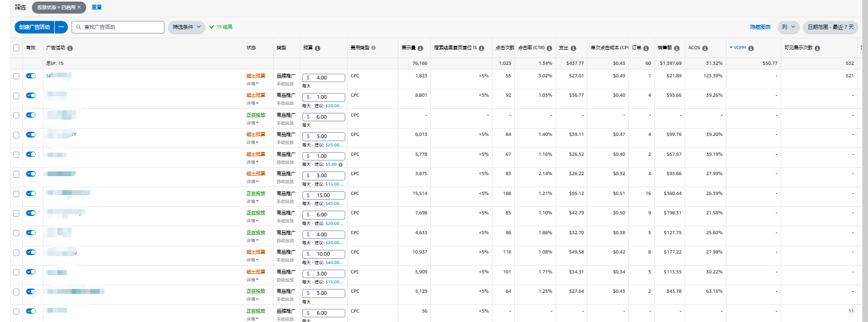Image resolution: width=868 pixels, height=322 pixels.
Task: Click the 隐藏图表 link
Action: pyautogui.click(x=760, y=27)
